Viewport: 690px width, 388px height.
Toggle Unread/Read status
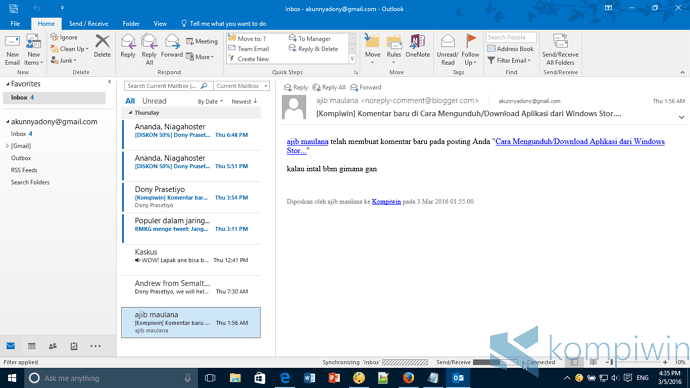pyautogui.click(x=448, y=50)
